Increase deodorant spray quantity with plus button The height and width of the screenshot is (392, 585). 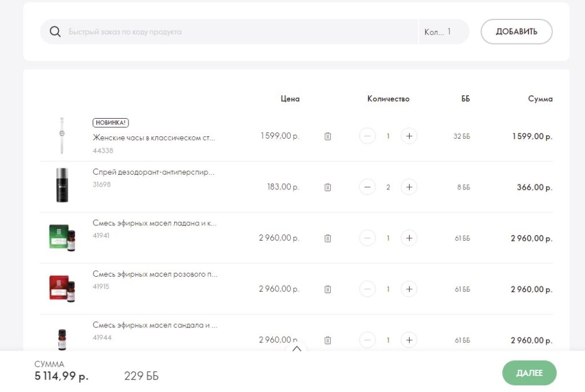click(409, 187)
